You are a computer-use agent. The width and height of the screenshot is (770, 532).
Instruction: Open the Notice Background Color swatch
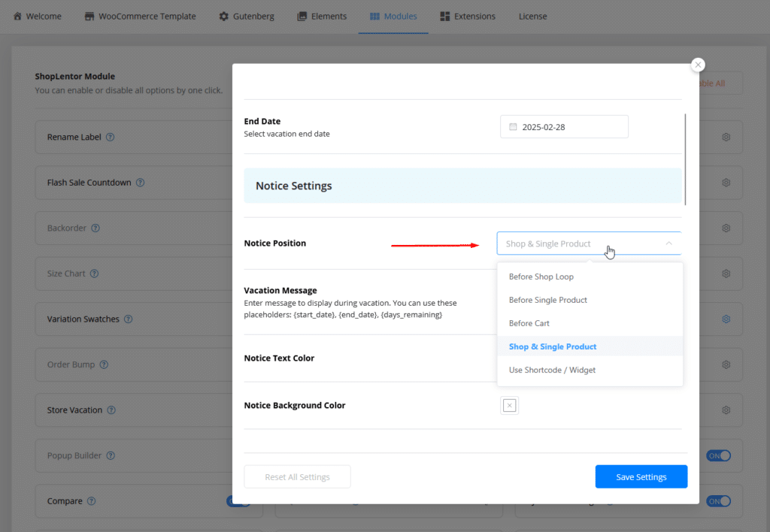[x=509, y=406]
